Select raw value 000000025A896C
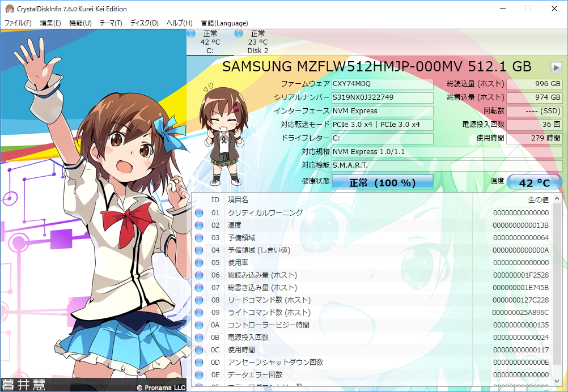The image size is (568, 392). pos(520,312)
